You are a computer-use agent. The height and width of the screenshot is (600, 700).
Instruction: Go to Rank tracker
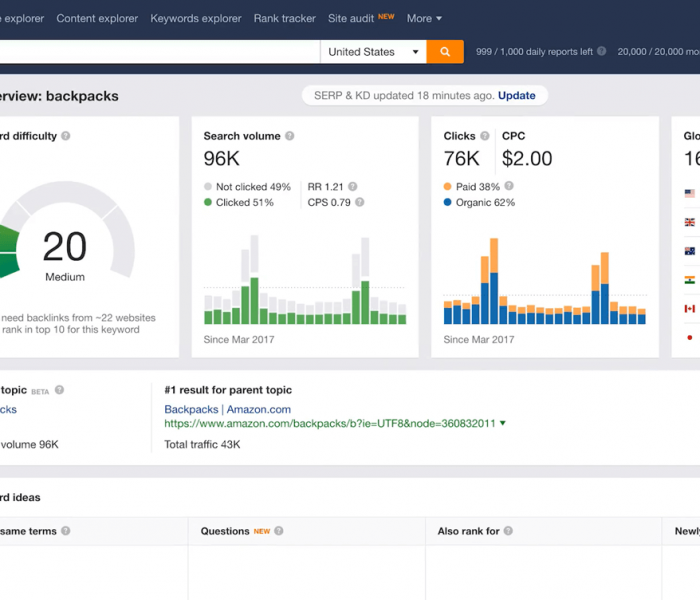point(285,18)
